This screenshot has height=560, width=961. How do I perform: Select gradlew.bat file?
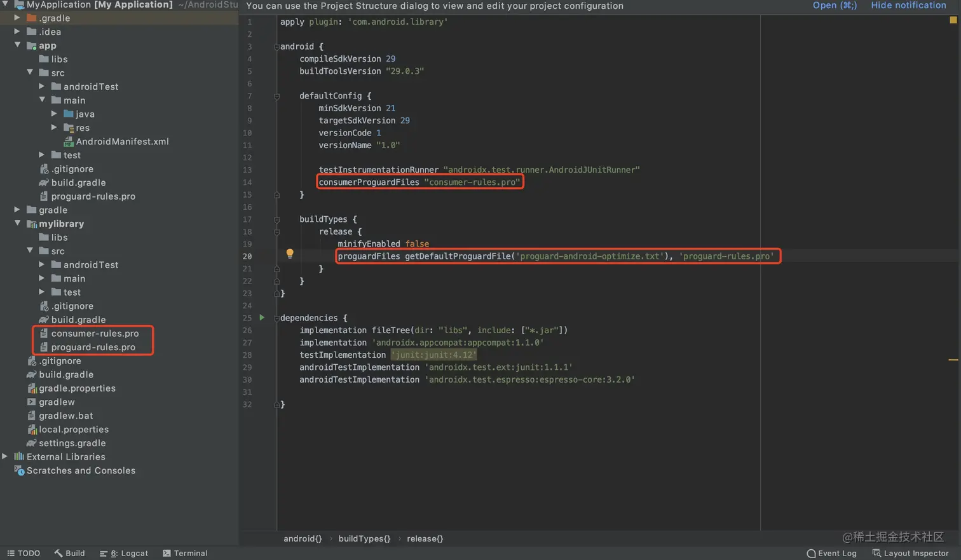[x=65, y=416]
